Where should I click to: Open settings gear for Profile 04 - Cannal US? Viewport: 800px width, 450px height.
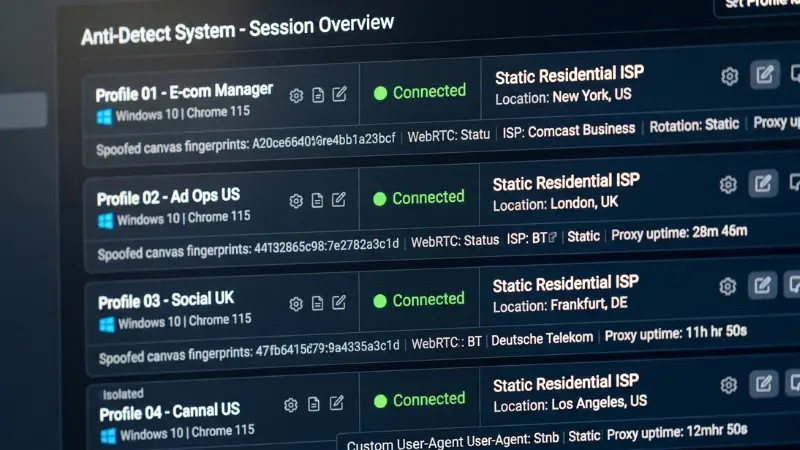click(291, 405)
